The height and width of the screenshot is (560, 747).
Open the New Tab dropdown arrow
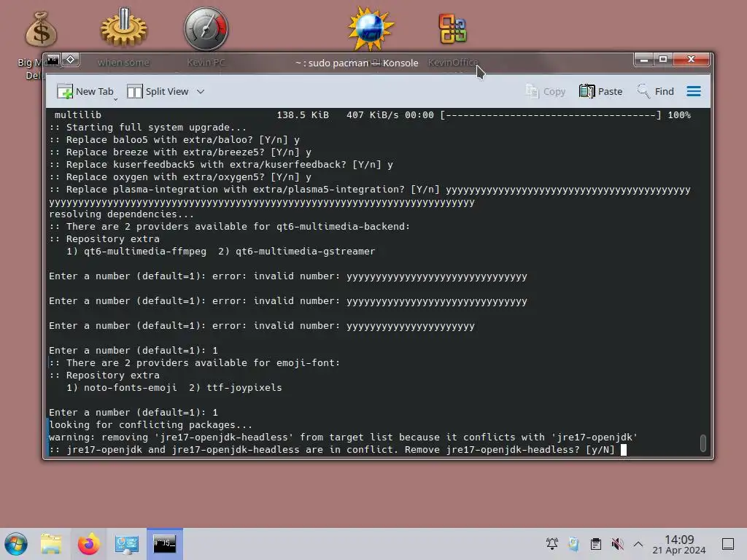(x=115, y=99)
